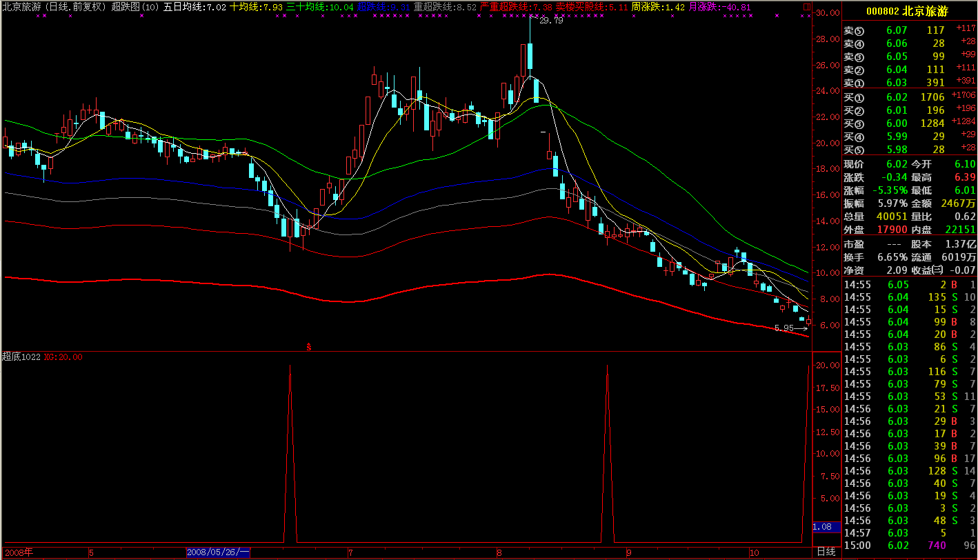Click the 29.79 high price label on the chart
Image resolution: width=978 pixels, height=560 pixels.
pyautogui.click(x=551, y=21)
